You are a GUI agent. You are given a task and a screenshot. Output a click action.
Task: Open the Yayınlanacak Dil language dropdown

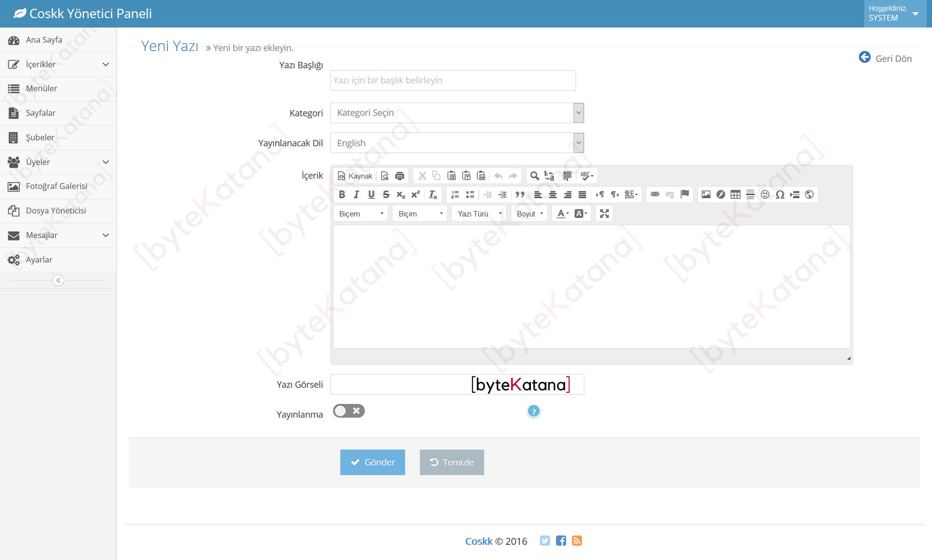point(457,143)
